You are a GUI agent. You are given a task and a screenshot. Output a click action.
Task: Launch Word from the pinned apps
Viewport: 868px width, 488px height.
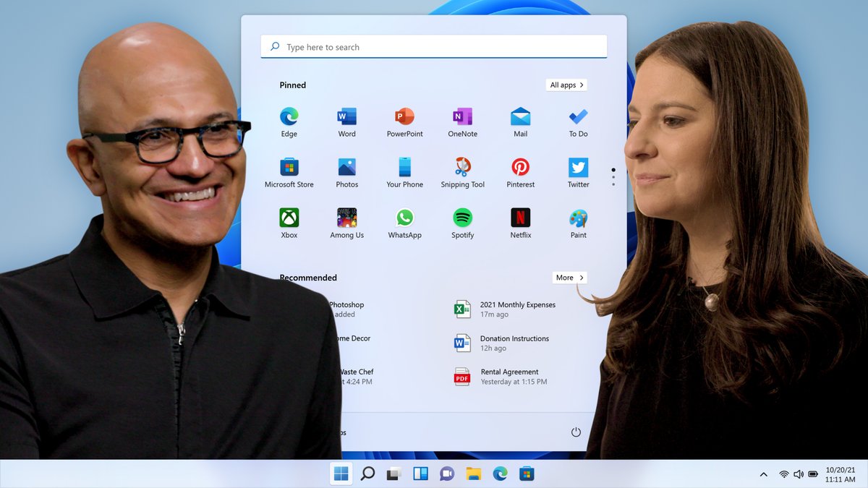click(x=346, y=121)
